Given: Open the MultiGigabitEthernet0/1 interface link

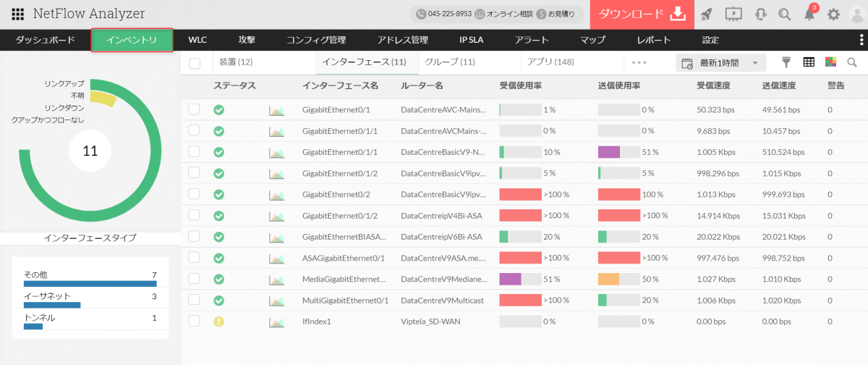Looking at the screenshot, I should pos(346,300).
